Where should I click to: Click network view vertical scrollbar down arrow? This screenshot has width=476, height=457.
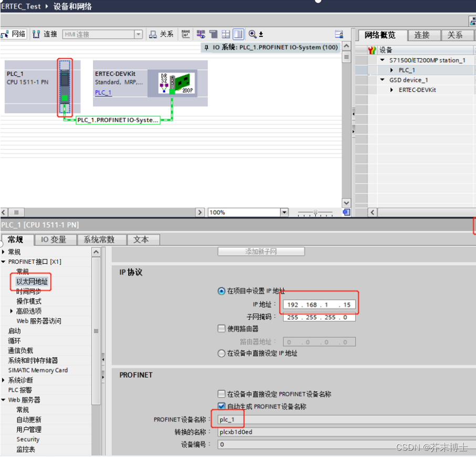(x=346, y=203)
